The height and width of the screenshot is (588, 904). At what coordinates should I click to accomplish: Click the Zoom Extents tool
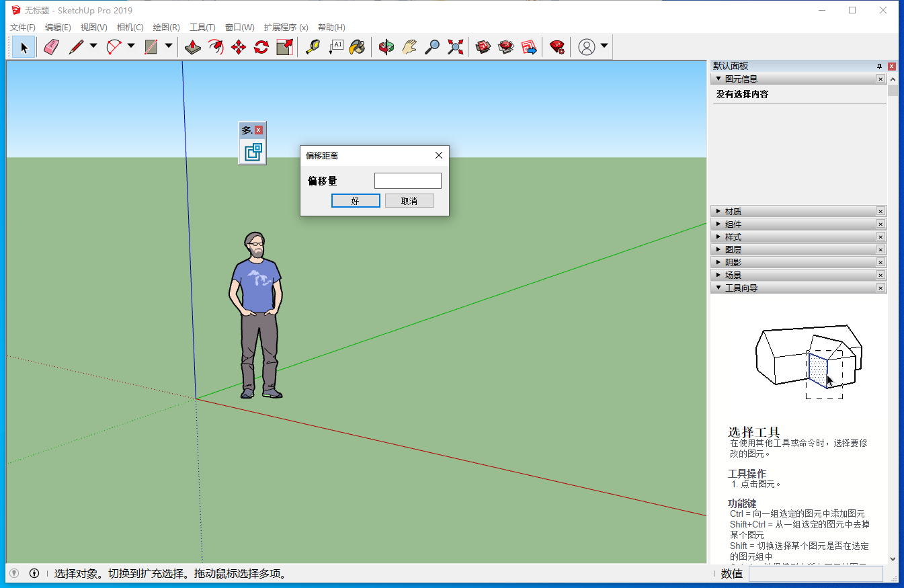(x=456, y=47)
